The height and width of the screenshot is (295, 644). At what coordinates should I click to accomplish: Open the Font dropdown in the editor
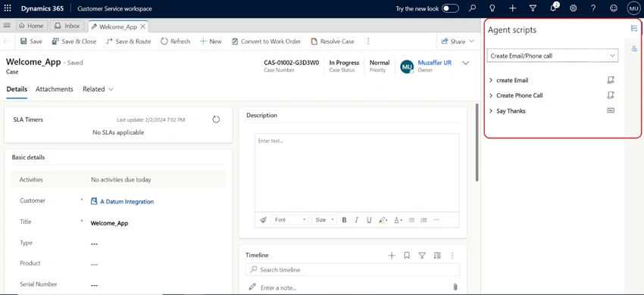tap(289, 220)
